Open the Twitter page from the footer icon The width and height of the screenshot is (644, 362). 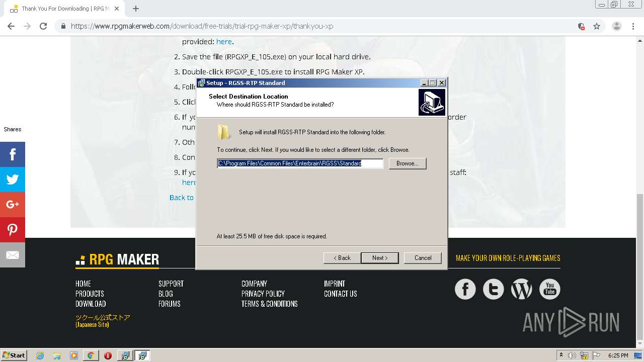coord(493,289)
